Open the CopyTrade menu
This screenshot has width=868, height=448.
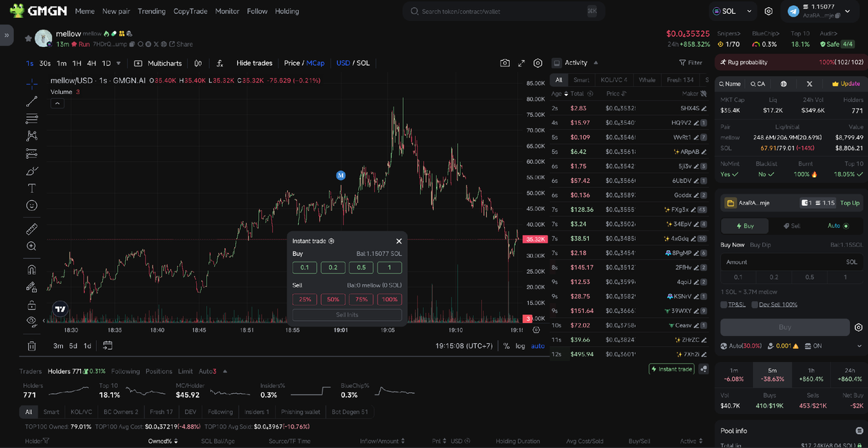[190, 12]
